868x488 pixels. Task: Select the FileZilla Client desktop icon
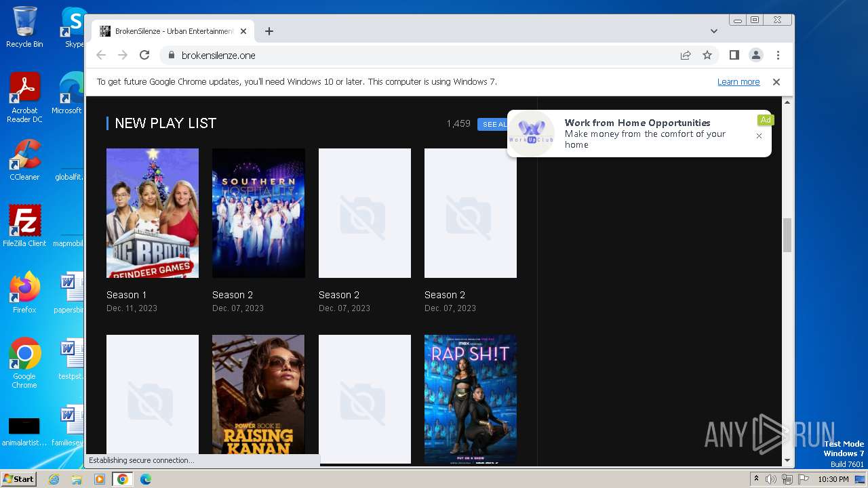click(x=24, y=226)
